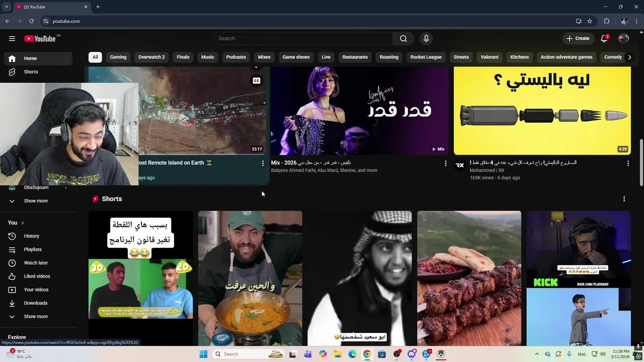Select the All filter chip
The height and width of the screenshot is (362, 644).
95,57
